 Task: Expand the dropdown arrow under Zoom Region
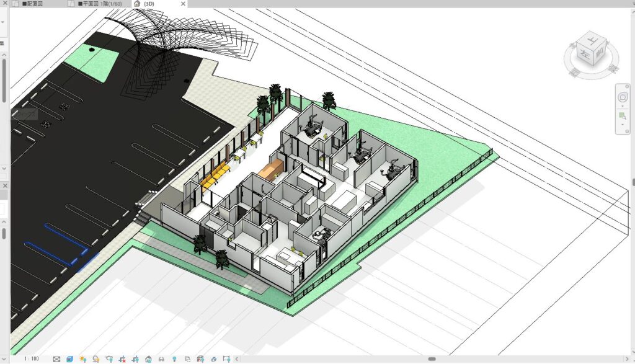622,124
